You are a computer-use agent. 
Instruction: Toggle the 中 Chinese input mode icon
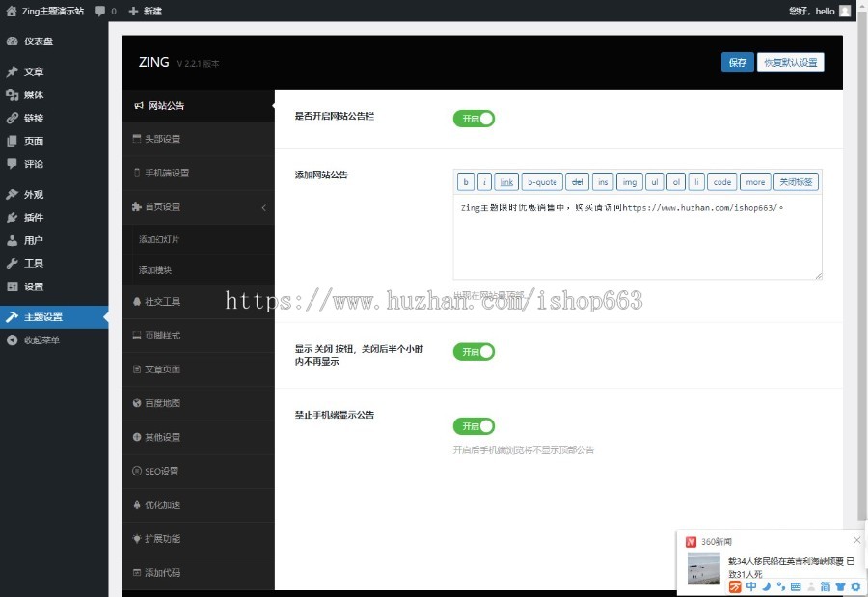[x=751, y=586]
